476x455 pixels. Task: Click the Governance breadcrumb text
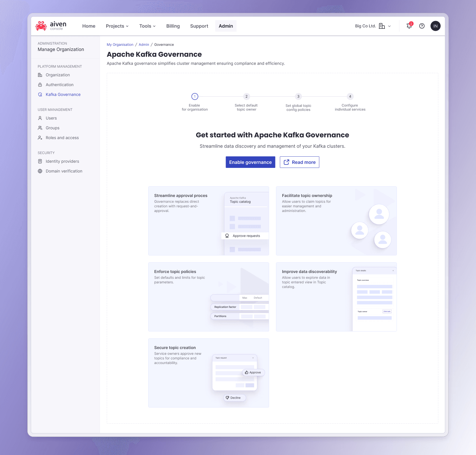pos(164,45)
